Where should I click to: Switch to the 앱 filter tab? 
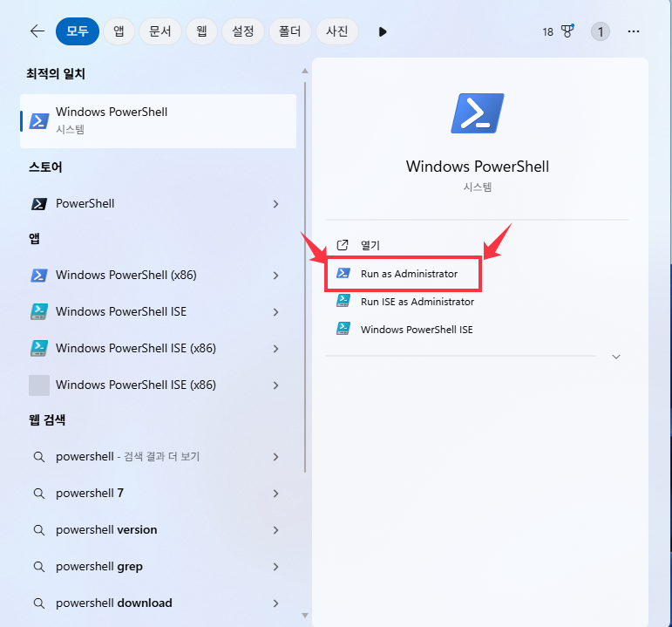click(119, 31)
